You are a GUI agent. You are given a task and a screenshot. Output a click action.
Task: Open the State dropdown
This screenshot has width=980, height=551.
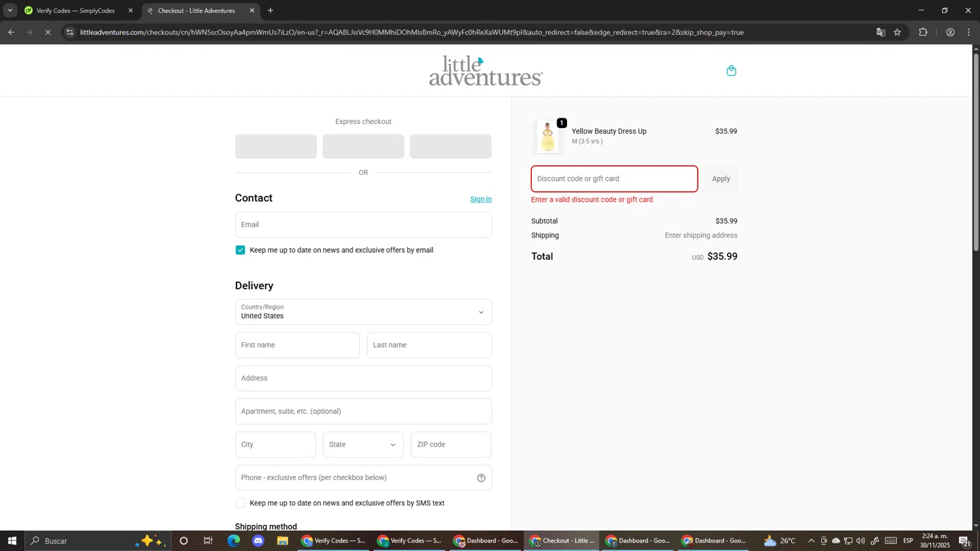(363, 445)
